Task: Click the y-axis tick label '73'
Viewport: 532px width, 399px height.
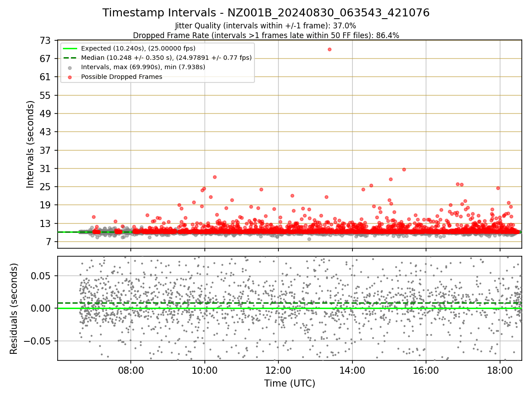Action: pyautogui.click(x=46, y=40)
